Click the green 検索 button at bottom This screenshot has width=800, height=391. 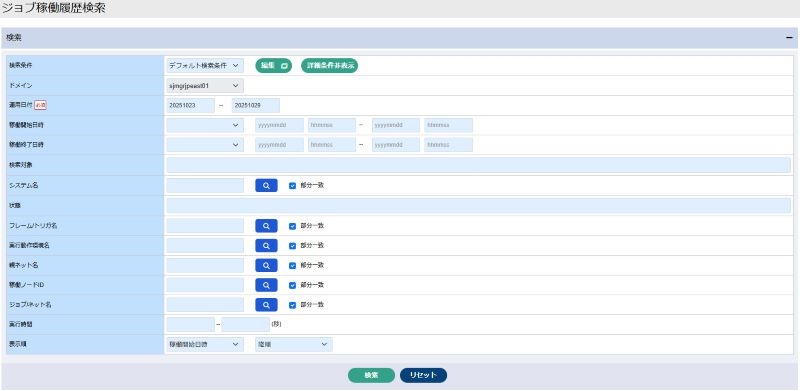pos(371,375)
